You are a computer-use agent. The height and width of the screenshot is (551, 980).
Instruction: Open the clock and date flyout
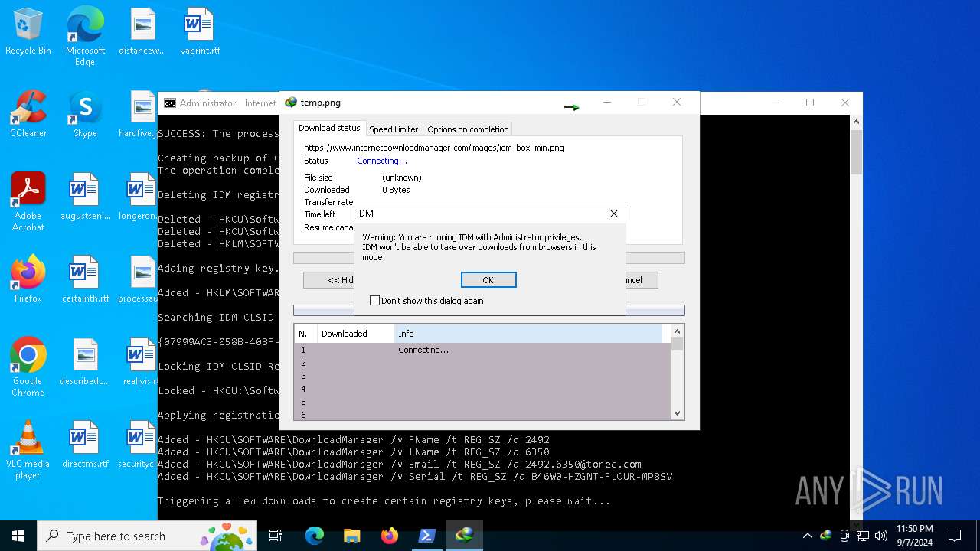914,536
